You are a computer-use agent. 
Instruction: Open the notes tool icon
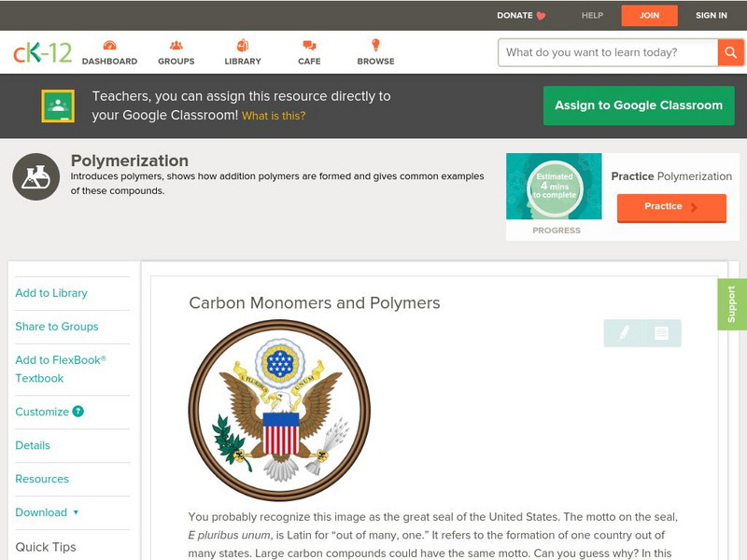661,333
